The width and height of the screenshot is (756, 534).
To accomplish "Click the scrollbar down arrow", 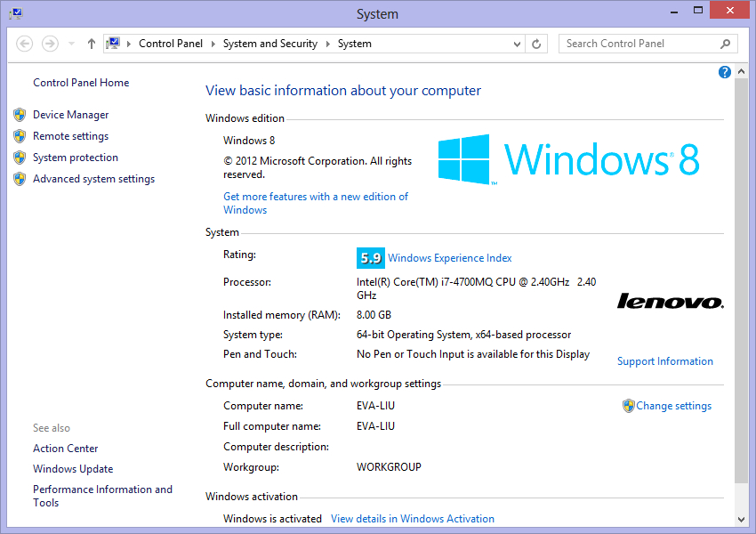I will coord(741,520).
